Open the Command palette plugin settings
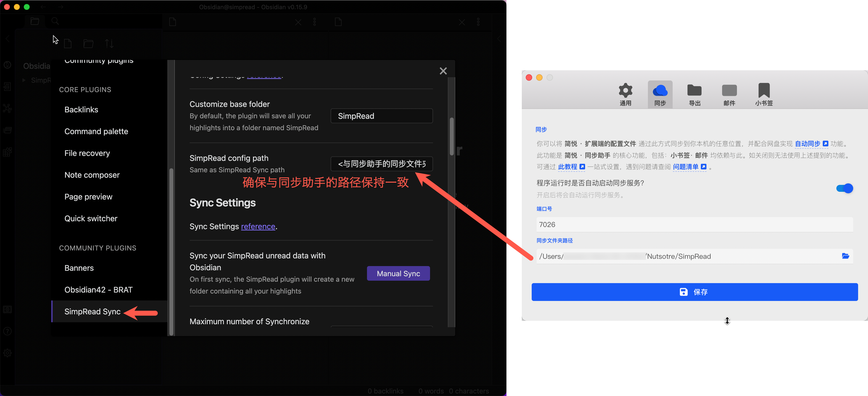 tap(96, 131)
